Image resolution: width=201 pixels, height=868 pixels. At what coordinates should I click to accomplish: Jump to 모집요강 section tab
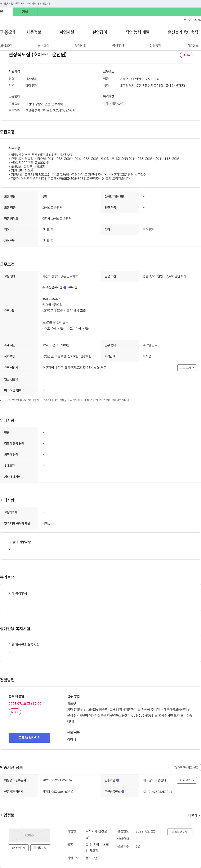(x=6, y=46)
